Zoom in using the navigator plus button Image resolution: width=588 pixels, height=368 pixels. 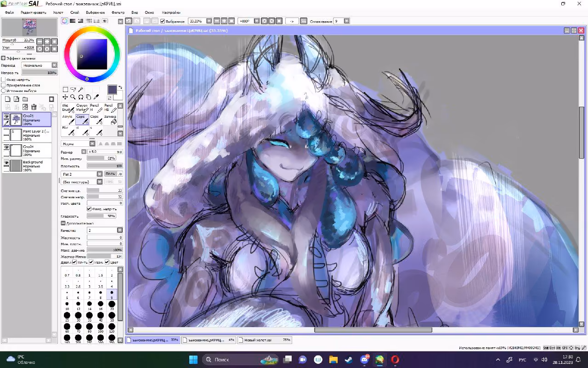47,41
